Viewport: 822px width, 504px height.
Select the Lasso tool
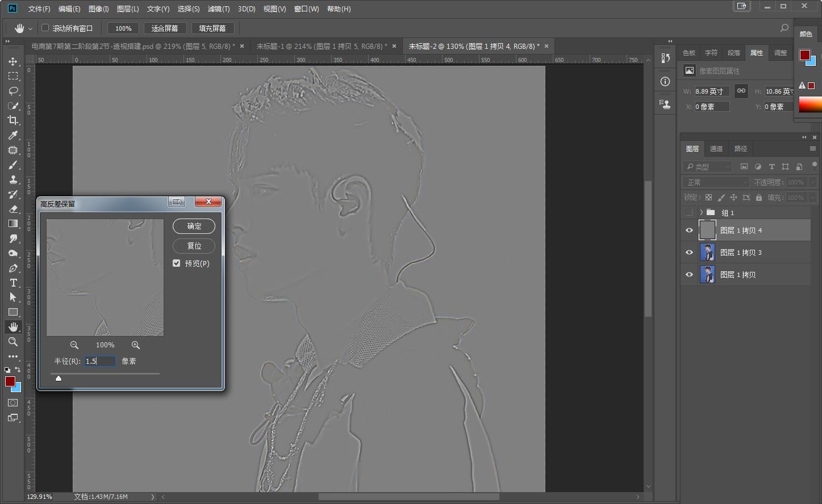point(13,91)
